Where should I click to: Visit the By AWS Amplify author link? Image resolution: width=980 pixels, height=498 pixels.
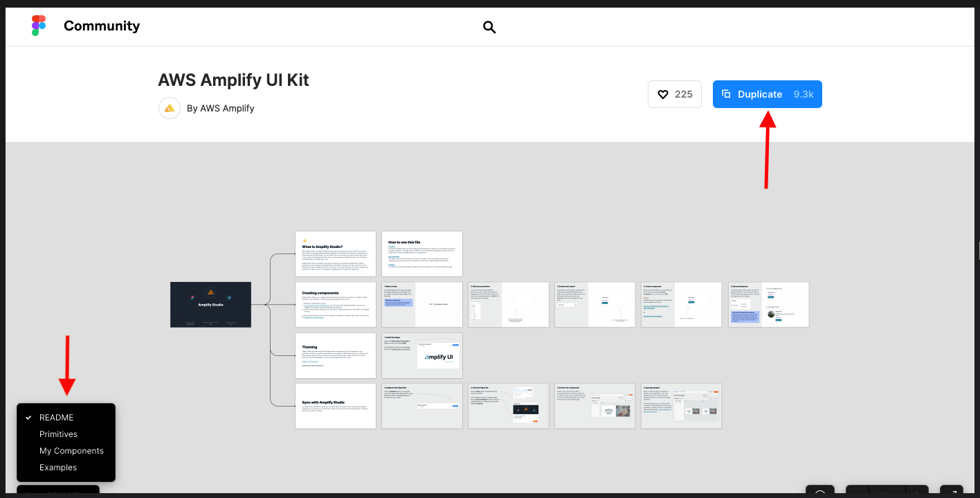click(x=221, y=108)
